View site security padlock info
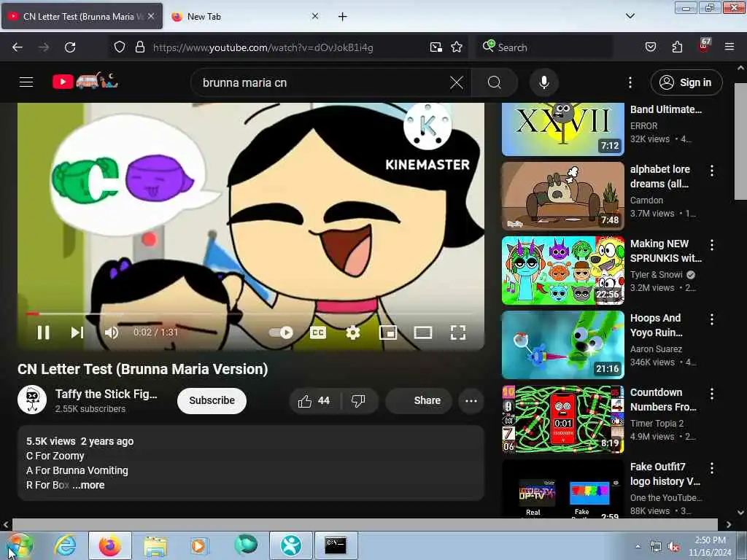 coord(139,47)
